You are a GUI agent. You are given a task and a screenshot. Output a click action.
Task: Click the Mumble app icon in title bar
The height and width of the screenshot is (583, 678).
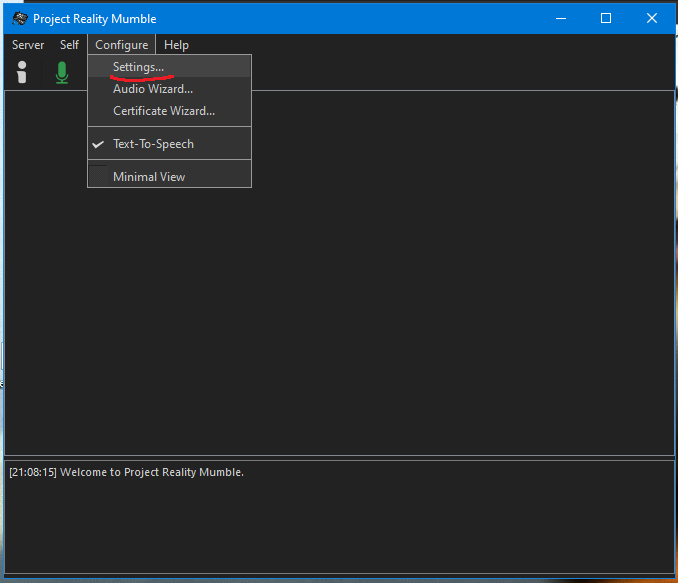(x=19, y=19)
